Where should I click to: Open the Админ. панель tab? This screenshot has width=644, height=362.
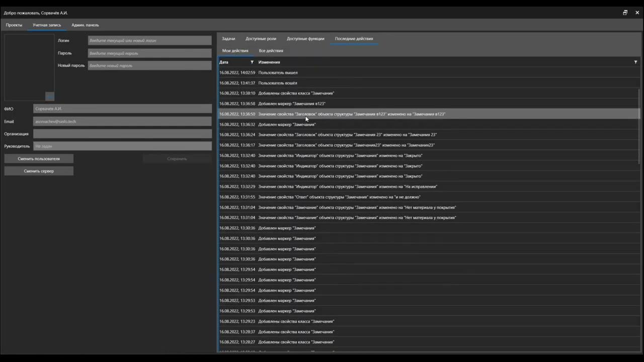(85, 25)
